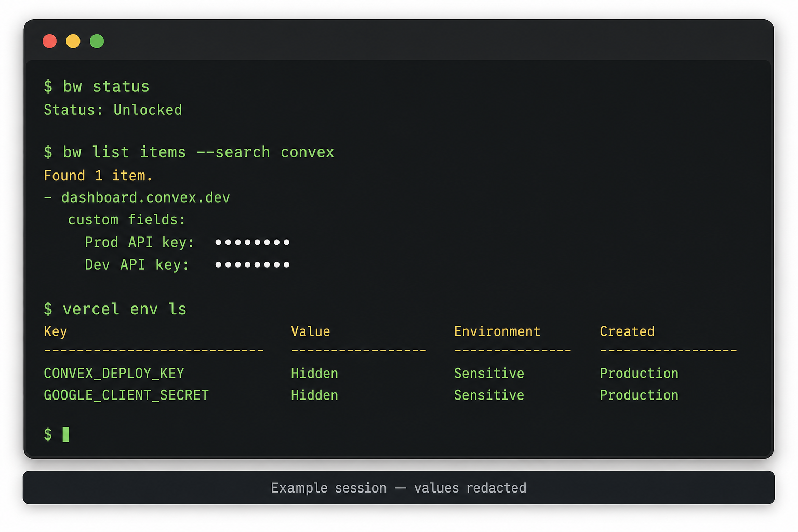Click 'Production' in the CONVEX_DEPLOY_KEY row
This screenshot has height=532, width=798.
(639, 374)
